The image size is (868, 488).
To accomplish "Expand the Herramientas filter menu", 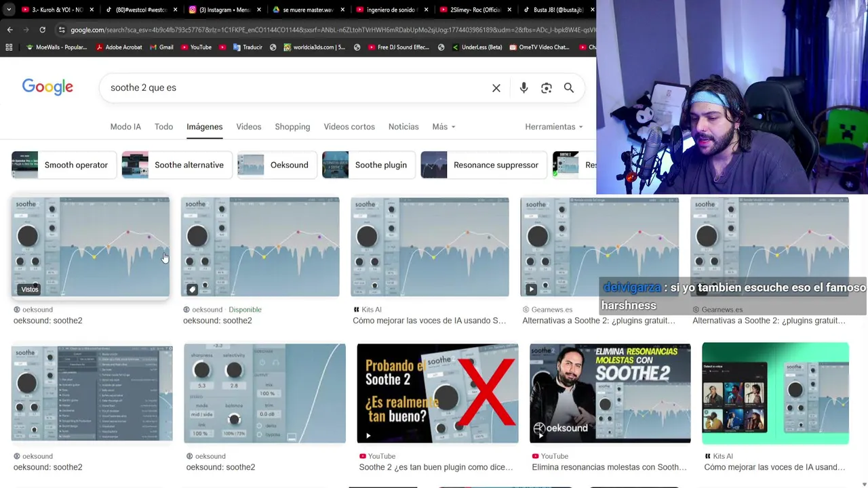I will [554, 127].
